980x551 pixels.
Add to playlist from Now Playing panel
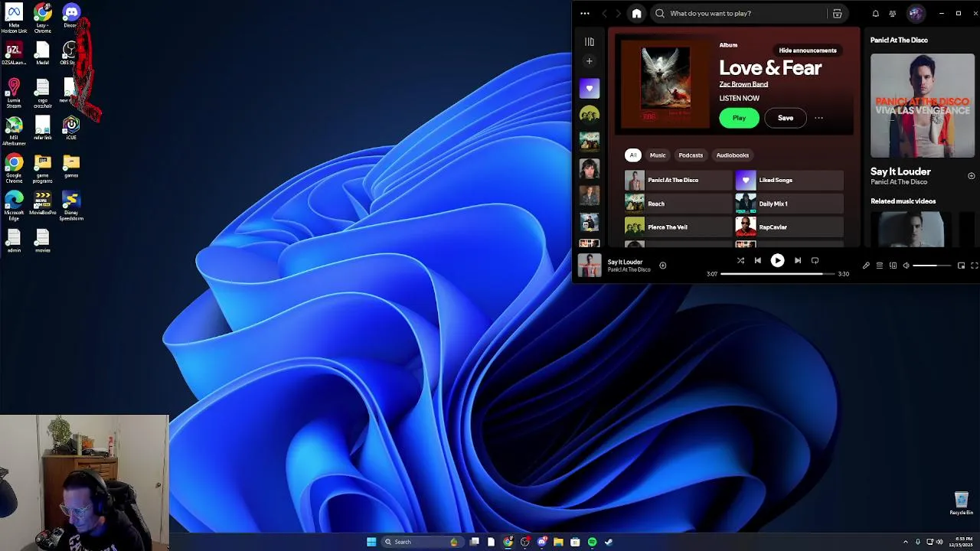(x=971, y=176)
